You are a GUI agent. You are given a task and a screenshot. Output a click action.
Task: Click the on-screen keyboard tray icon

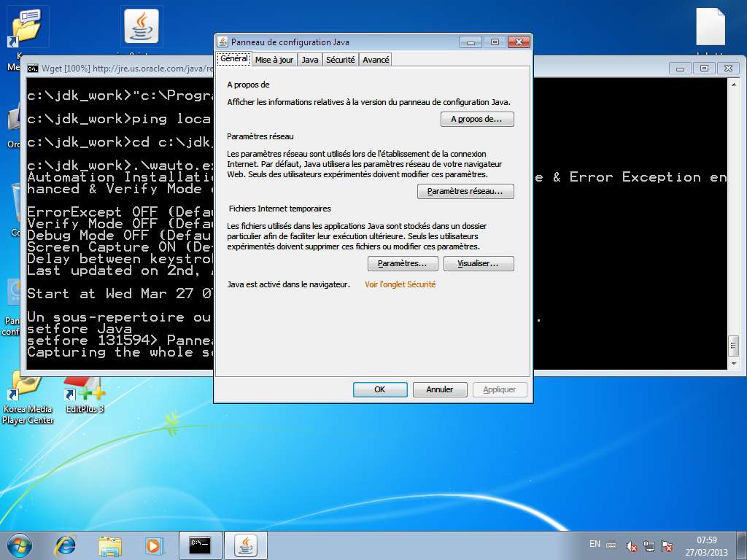click(x=612, y=545)
